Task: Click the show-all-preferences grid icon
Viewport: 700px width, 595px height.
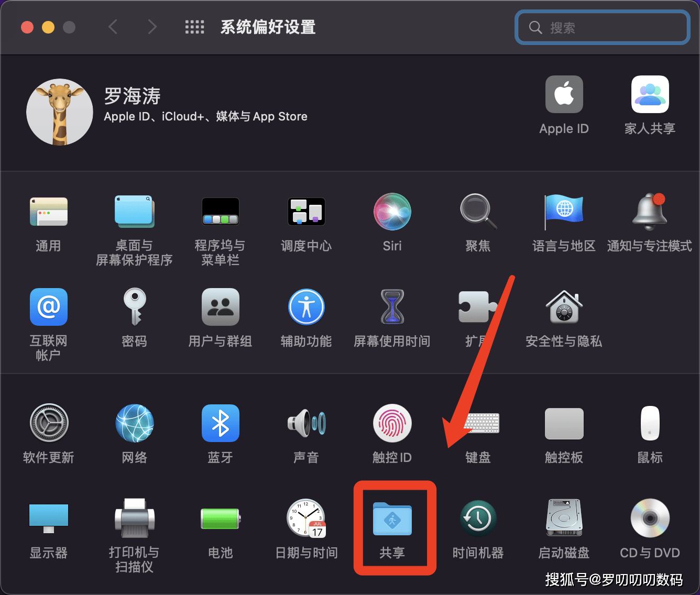Action: pyautogui.click(x=194, y=27)
